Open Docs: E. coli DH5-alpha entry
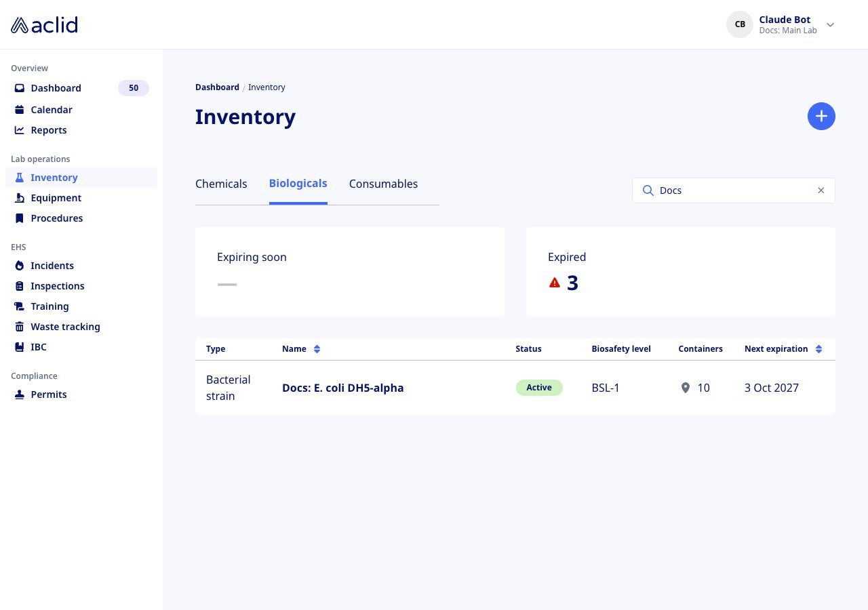Image resolution: width=868 pixels, height=610 pixels. point(342,388)
